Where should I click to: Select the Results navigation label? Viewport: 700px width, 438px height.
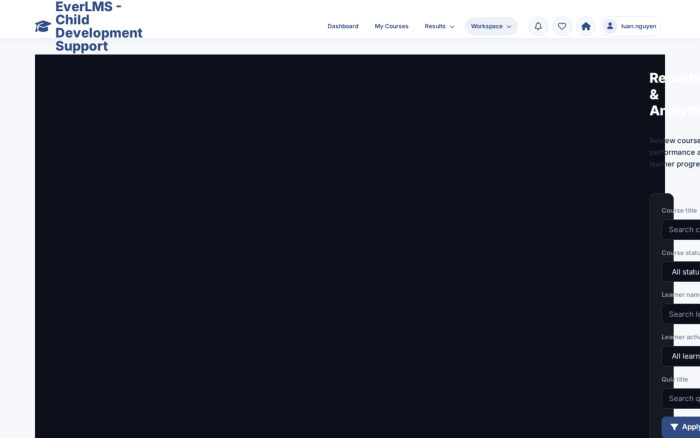(x=435, y=26)
